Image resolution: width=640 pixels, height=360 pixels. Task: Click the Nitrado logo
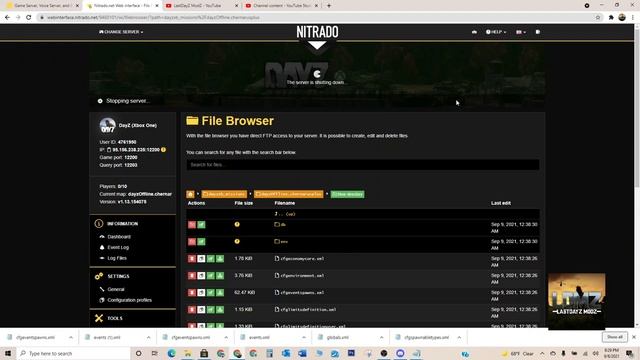(x=317, y=32)
